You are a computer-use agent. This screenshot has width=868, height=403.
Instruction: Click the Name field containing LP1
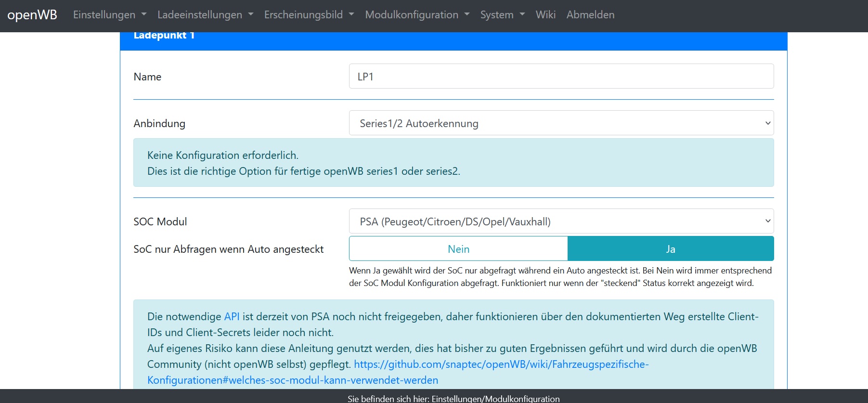click(561, 77)
